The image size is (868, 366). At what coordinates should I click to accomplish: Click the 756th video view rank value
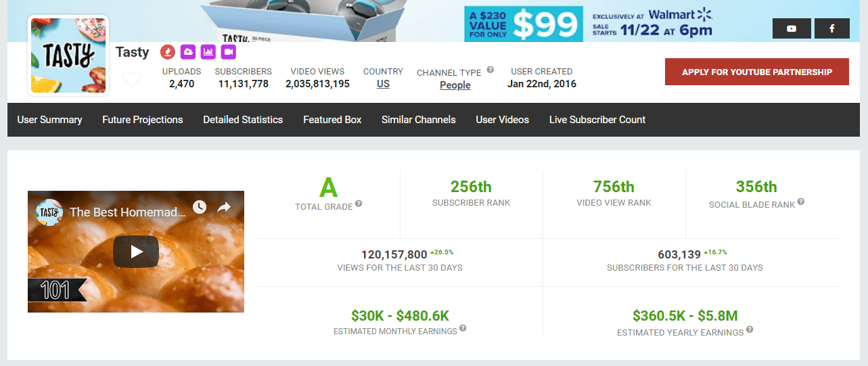tap(614, 187)
